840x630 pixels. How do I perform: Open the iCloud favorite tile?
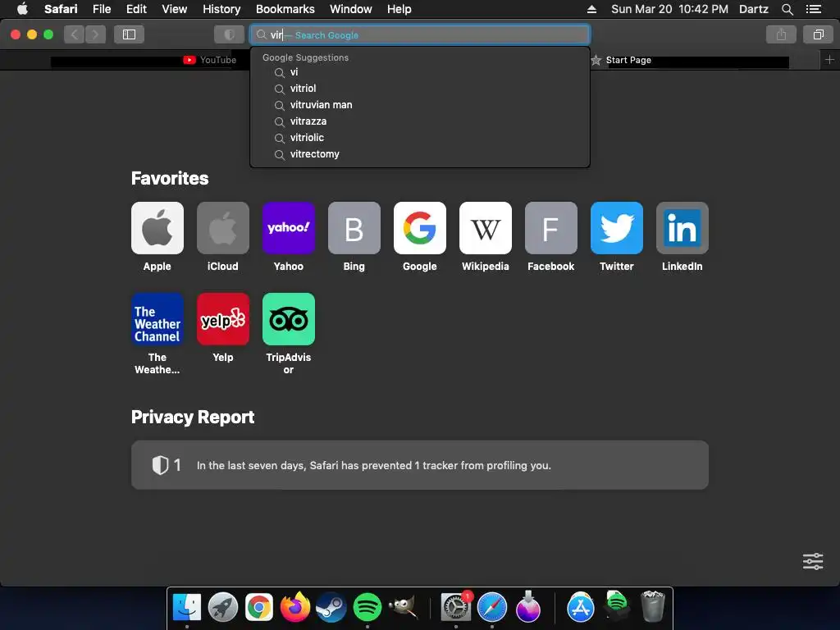point(223,228)
